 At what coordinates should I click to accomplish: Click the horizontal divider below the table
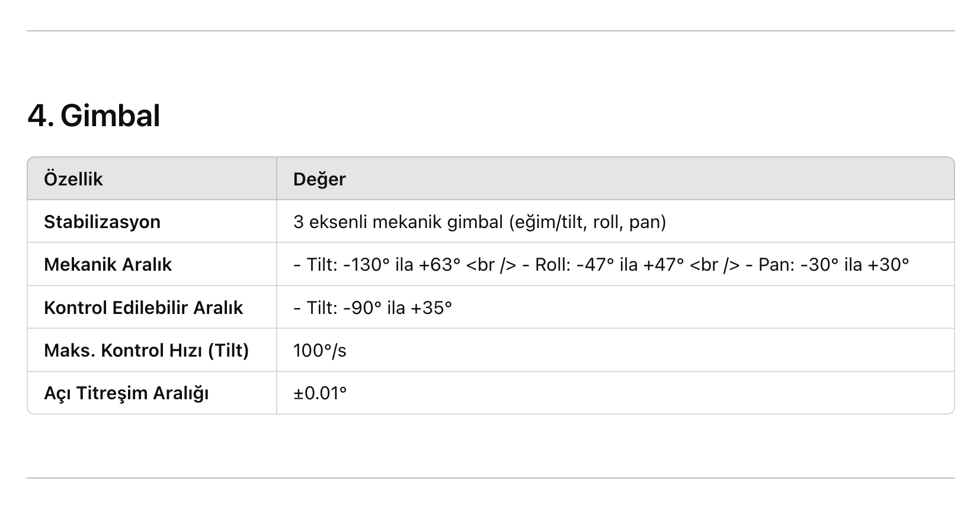point(491,478)
